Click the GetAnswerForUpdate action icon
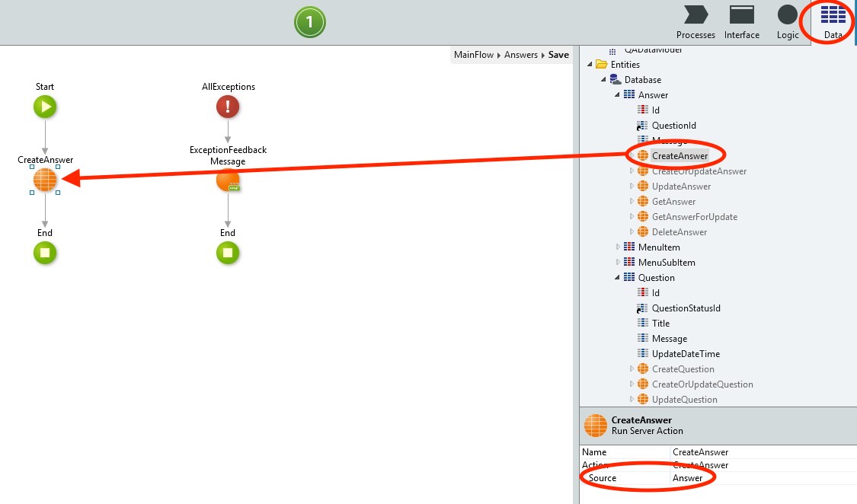The height and width of the screenshot is (504, 857). (x=643, y=217)
